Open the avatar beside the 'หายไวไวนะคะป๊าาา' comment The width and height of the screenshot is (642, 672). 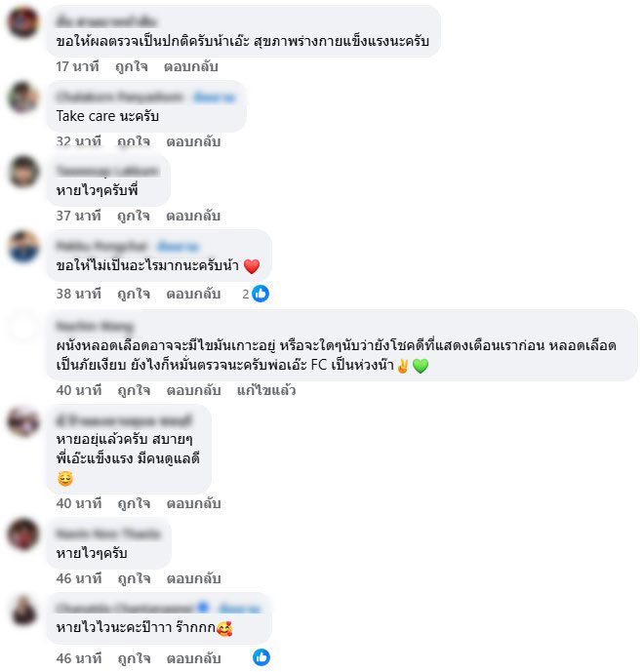coord(23,610)
